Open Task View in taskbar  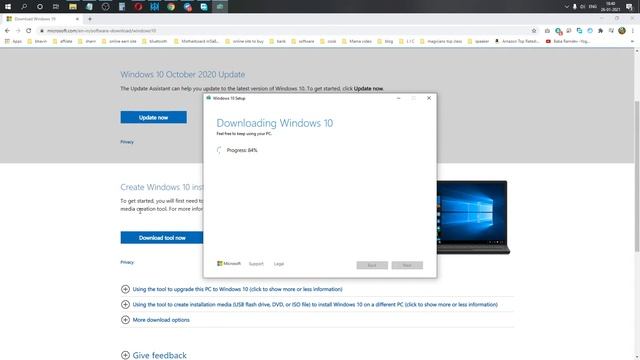56,7
